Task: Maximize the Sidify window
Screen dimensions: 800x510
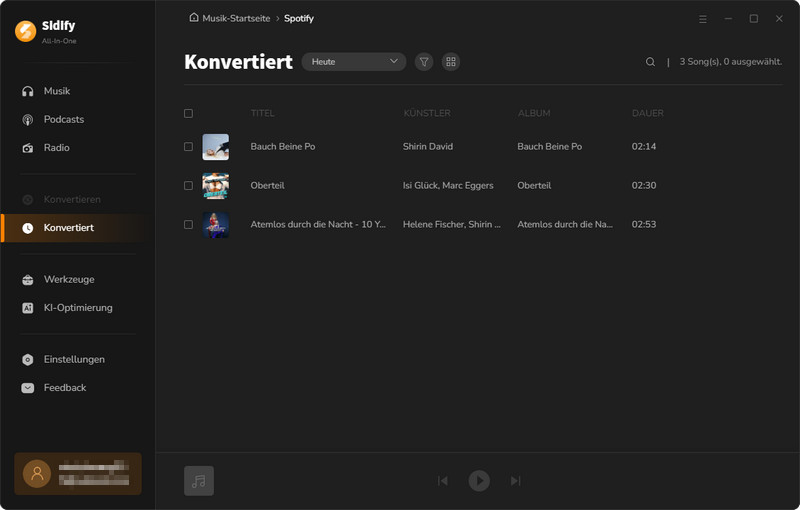Action: [x=754, y=19]
